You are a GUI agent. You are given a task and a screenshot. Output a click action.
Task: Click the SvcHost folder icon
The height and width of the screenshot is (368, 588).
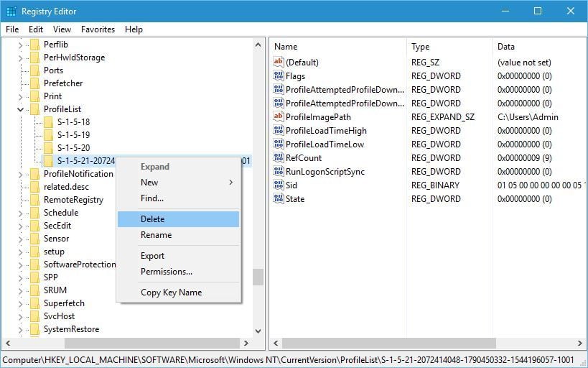(35, 316)
